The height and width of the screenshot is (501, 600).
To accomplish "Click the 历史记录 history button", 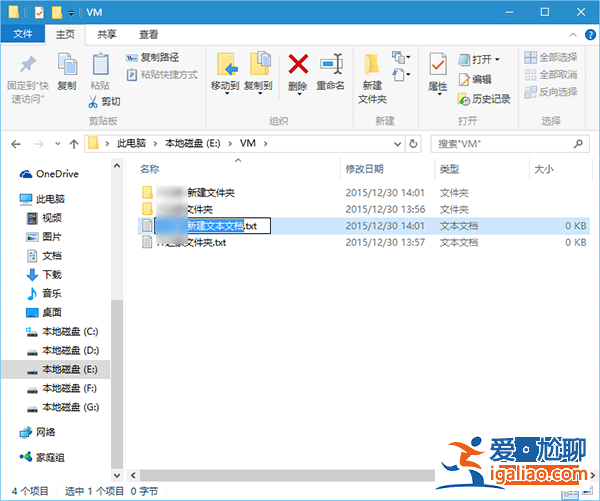I will pos(484,99).
